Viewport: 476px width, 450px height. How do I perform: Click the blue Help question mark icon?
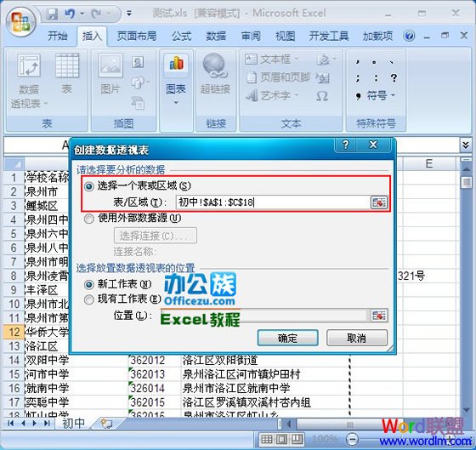409,37
